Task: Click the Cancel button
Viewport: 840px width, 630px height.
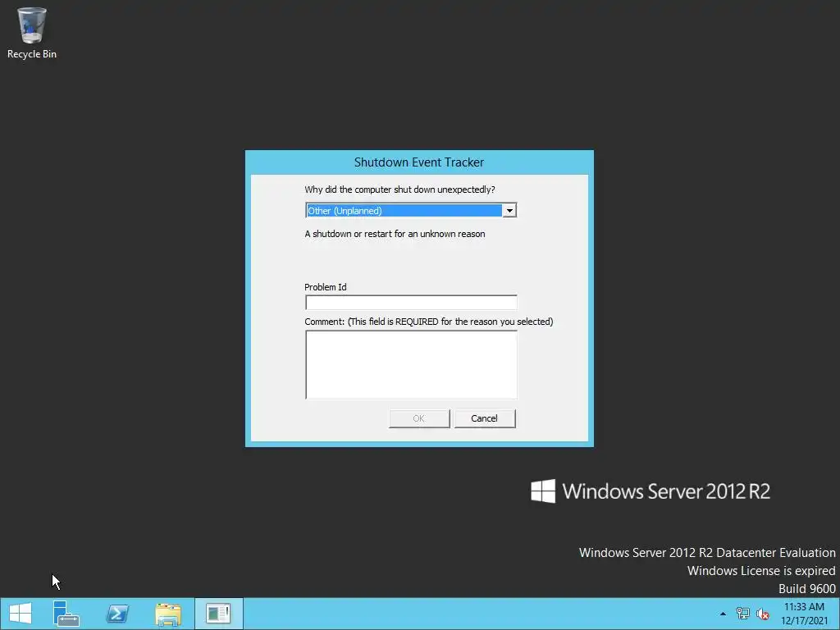Action: (x=485, y=418)
